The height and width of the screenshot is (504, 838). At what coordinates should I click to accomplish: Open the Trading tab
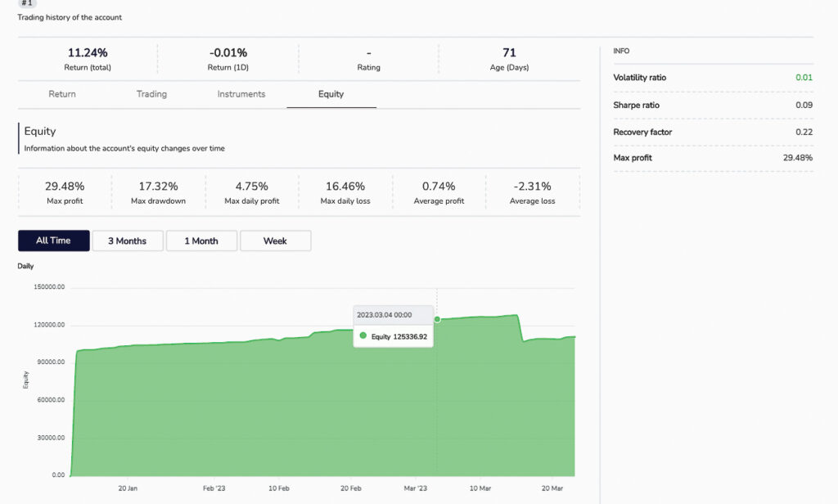click(x=151, y=94)
